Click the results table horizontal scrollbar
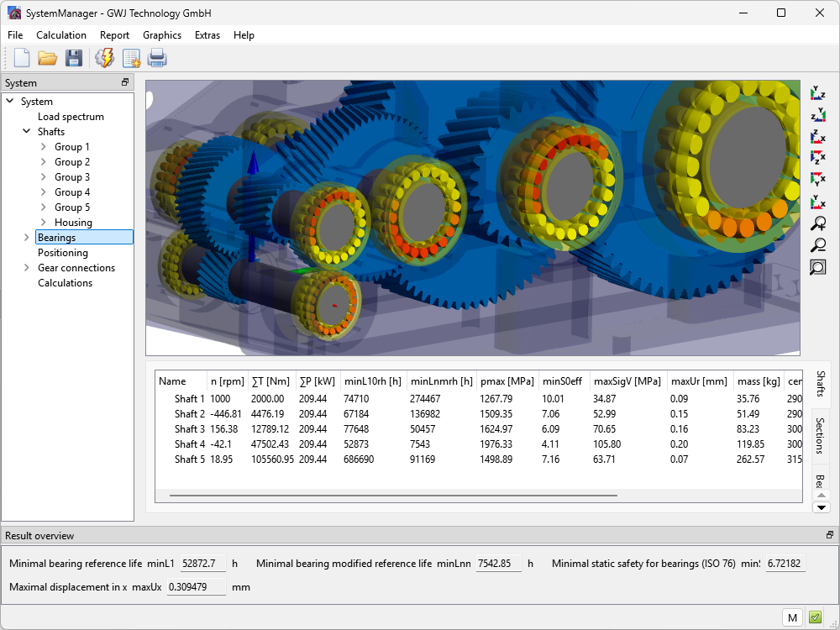Screen dimensions: 840x630 point(392,496)
